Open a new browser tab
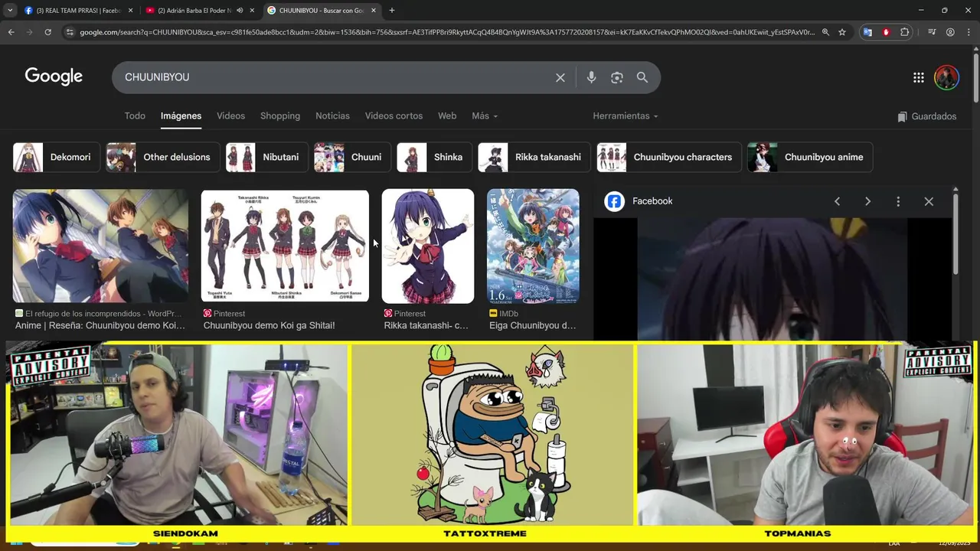Screen dimensions: 980x551 point(392,10)
